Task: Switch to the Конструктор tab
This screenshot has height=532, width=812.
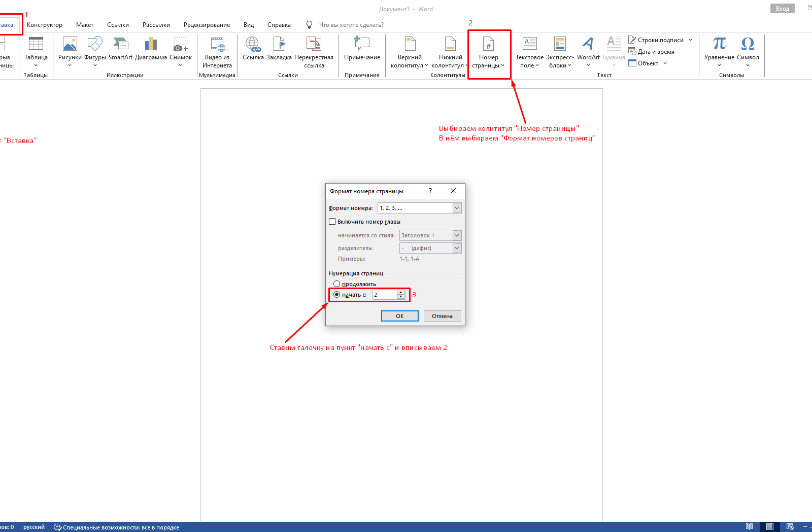Action: (45, 25)
